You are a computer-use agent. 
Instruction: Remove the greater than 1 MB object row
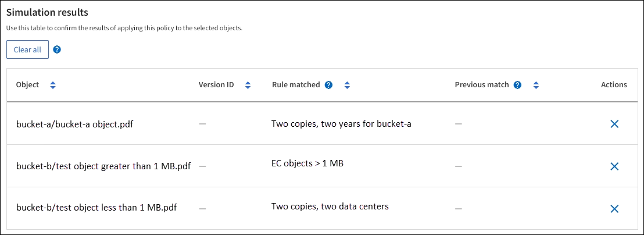(614, 166)
